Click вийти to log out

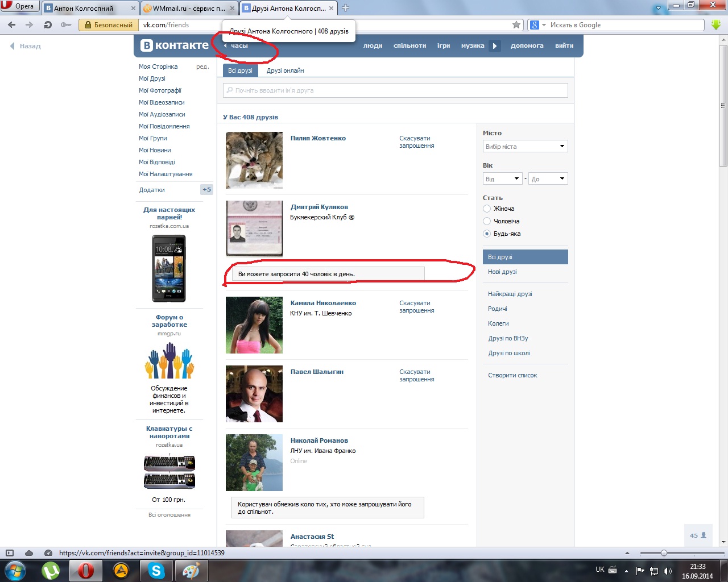coord(564,46)
